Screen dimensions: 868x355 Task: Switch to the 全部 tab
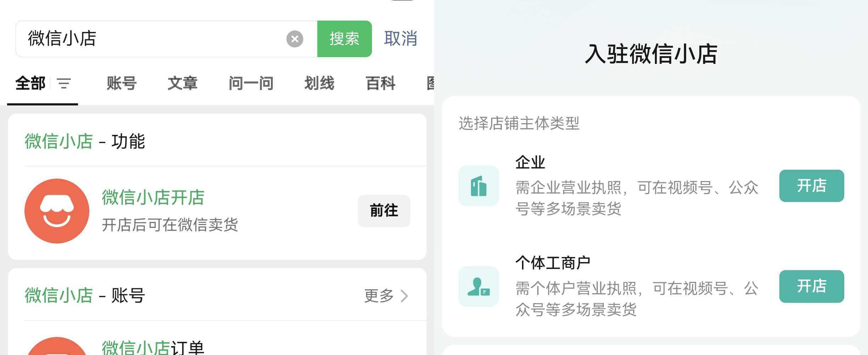[30, 83]
